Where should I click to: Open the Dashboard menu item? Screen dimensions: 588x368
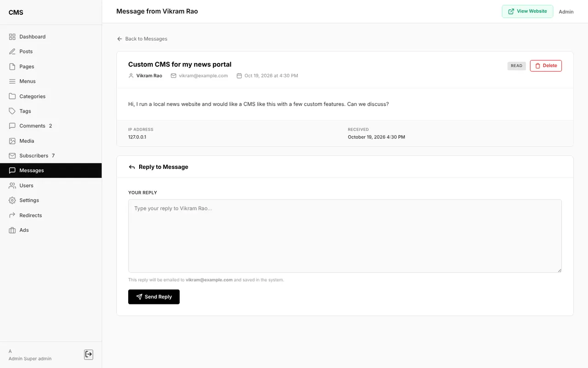click(51, 37)
